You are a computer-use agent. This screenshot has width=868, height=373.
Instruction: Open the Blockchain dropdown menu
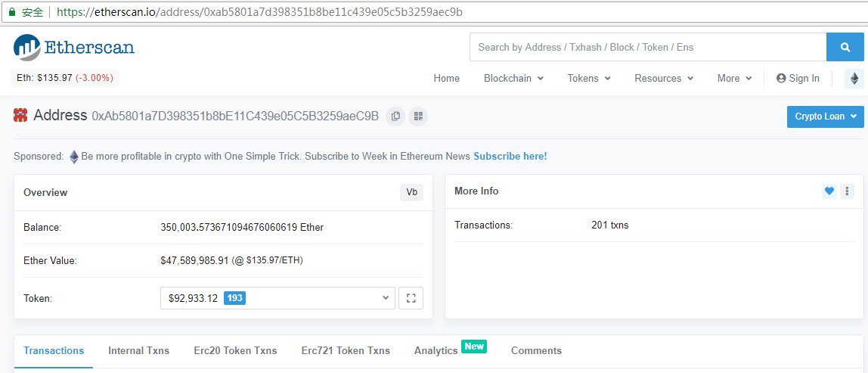513,78
